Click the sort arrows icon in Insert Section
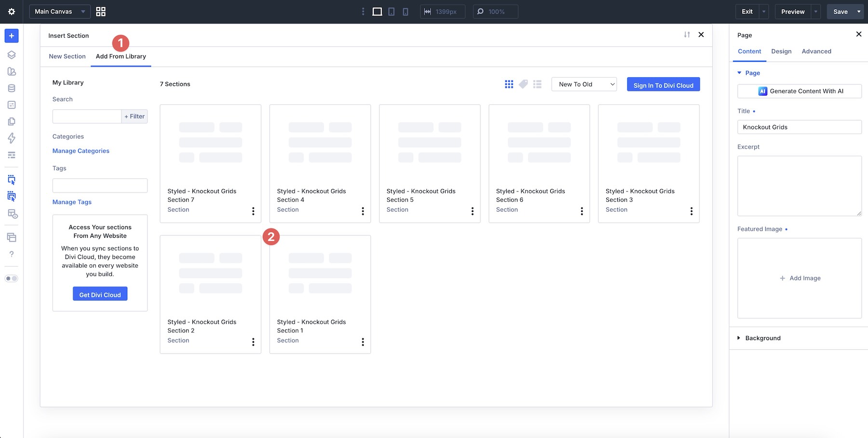The image size is (868, 438). [687, 35]
